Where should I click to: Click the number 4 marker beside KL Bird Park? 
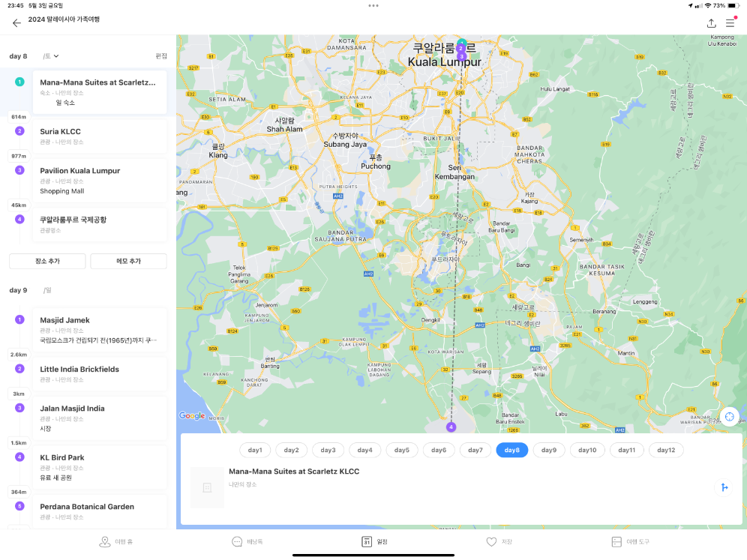19,457
